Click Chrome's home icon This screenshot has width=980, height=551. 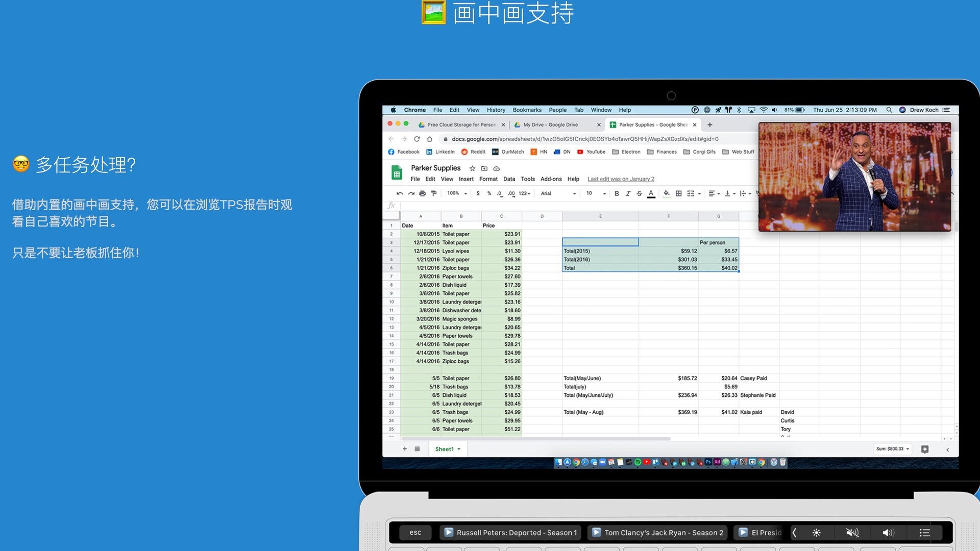(430, 139)
